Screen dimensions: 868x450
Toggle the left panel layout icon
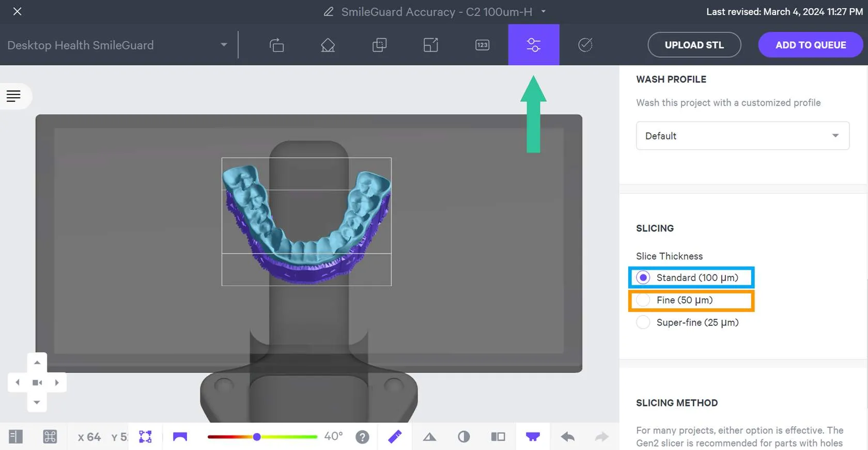[x=16, y=437]
